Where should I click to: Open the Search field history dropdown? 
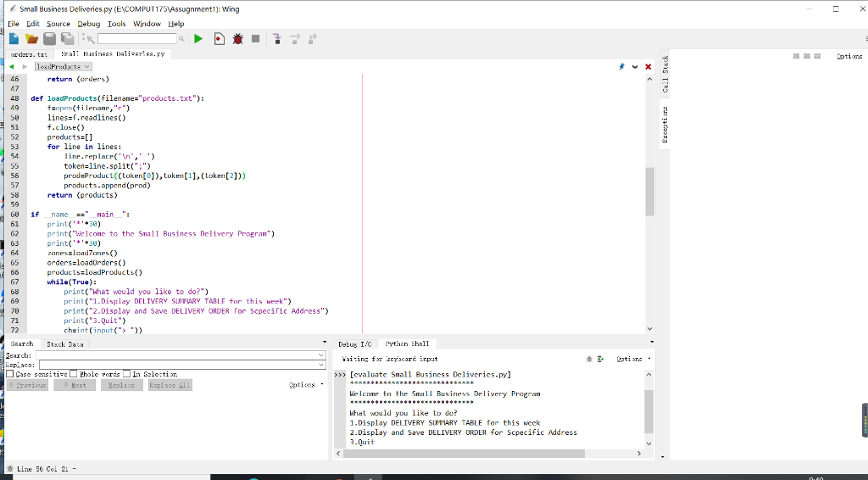(321, 354)
